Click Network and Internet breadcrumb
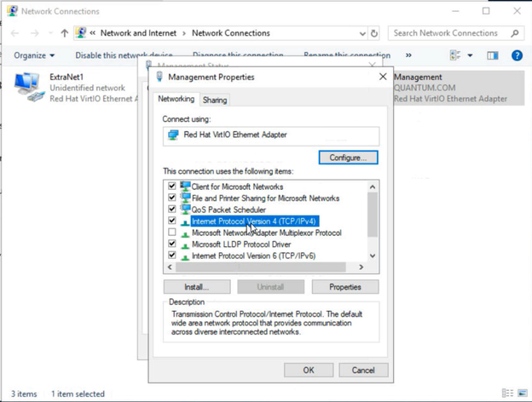This screenshot has width=532, height=402. pyautogui.click(x=138, y=33)
